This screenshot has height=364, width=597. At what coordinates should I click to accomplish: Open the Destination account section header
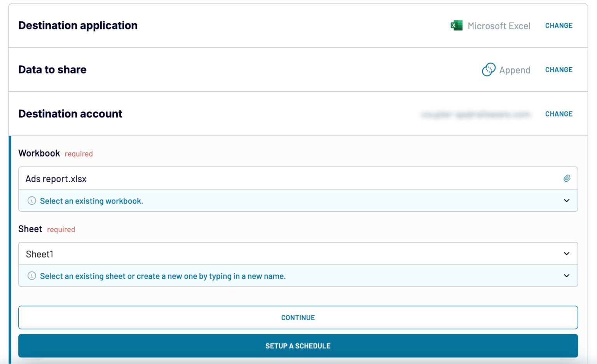coord(70,114)
